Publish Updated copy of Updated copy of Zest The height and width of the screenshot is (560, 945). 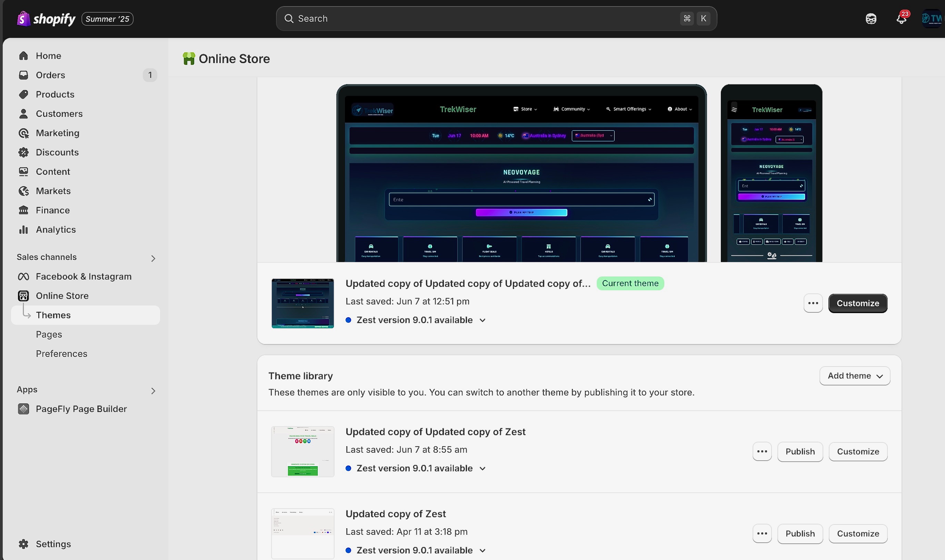click(800, 452)
